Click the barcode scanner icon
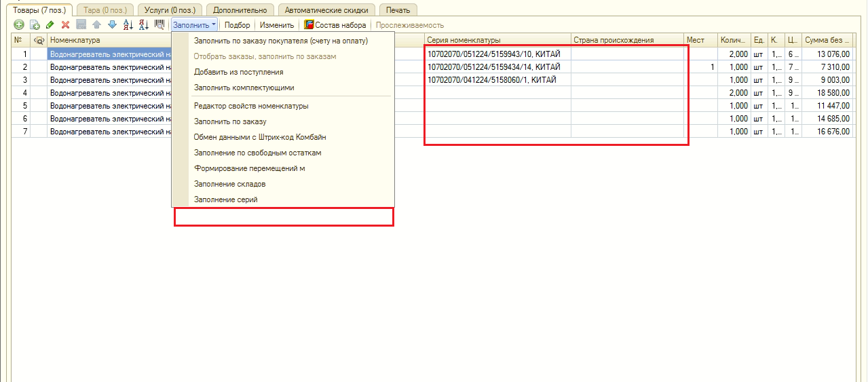Screen dimensions: 868x382 pos(159,25)
